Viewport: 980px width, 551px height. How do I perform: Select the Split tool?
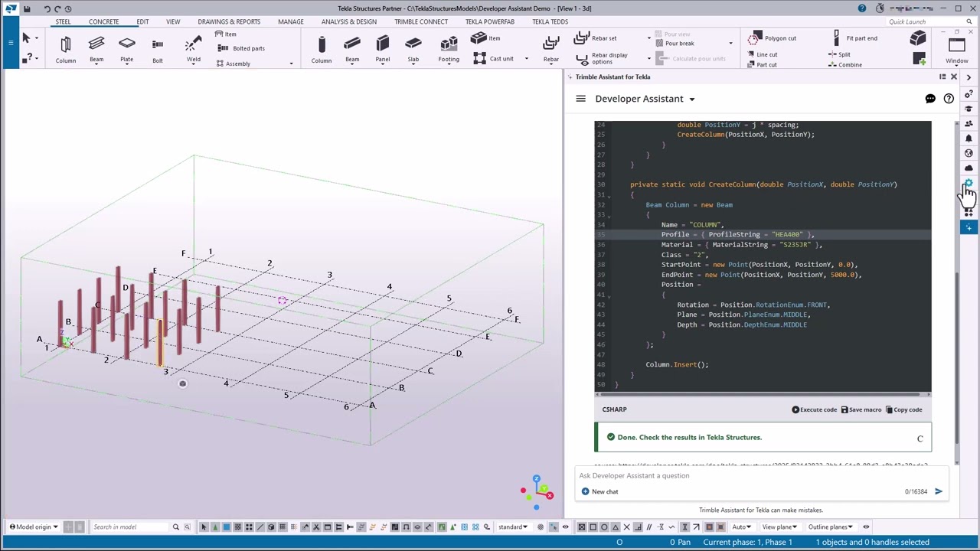(840, 54)
